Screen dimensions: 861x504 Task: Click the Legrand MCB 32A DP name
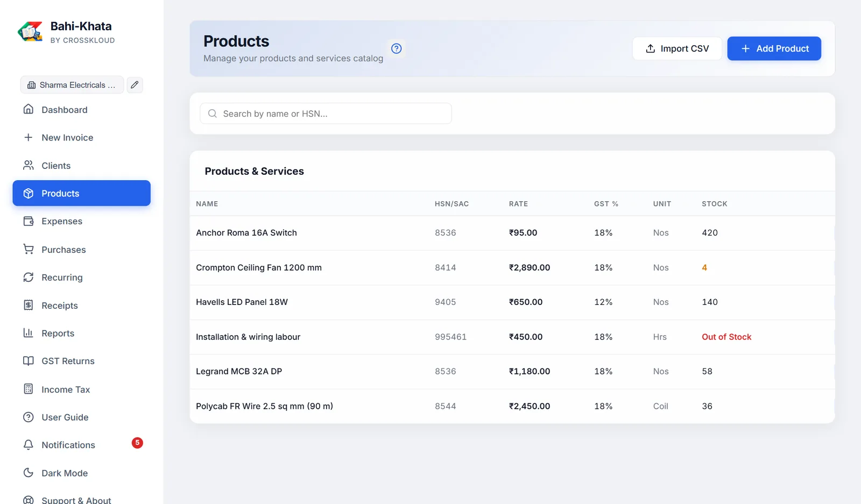239,372
